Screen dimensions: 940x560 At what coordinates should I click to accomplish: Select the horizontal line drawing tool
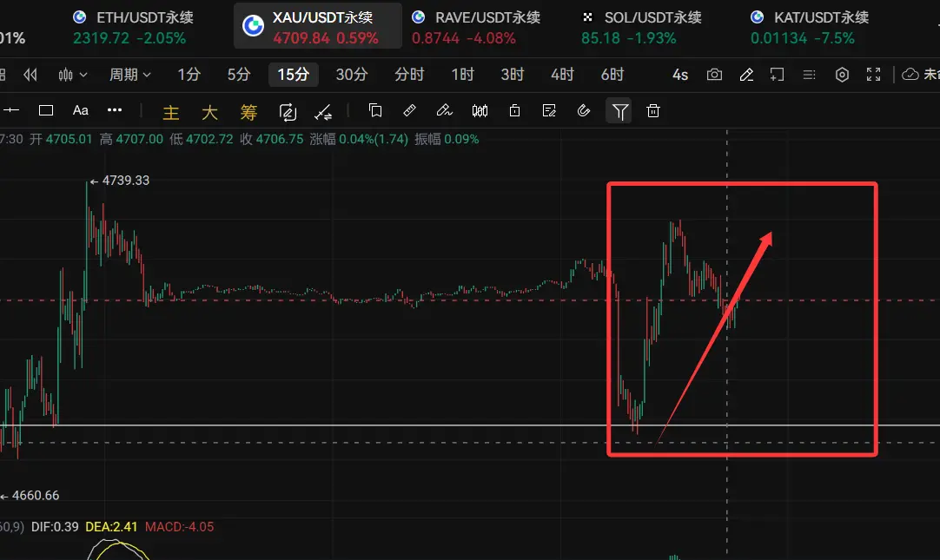click(10, 110)
